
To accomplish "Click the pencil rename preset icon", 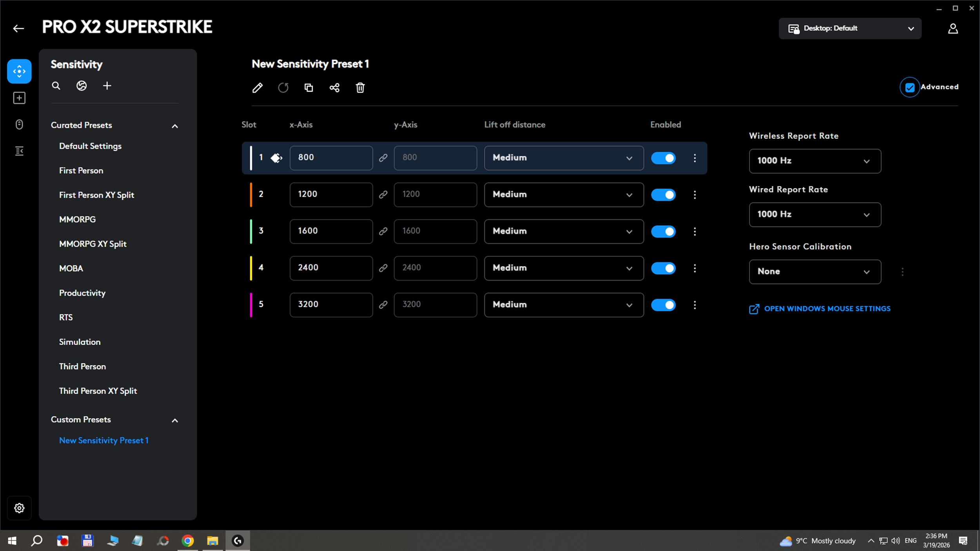I will pyautogui.click(x=257, y=88).
